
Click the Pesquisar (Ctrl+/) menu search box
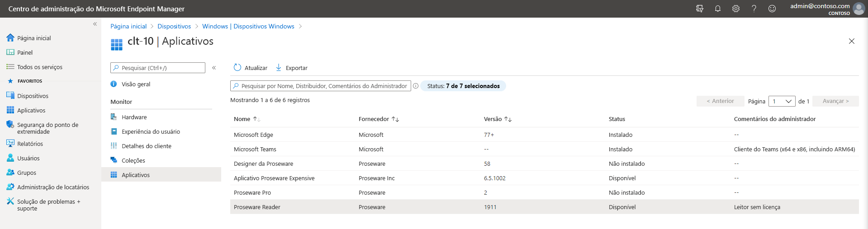coord(158,68)
